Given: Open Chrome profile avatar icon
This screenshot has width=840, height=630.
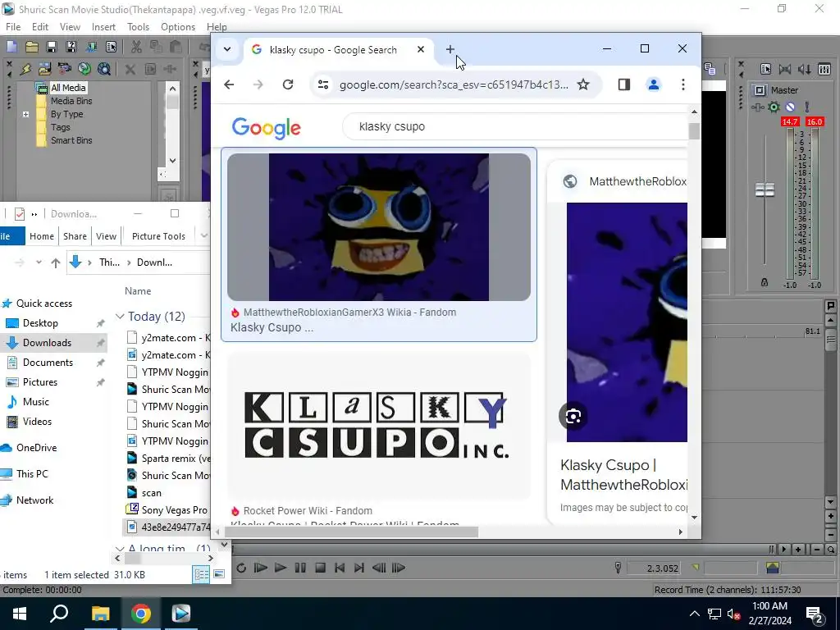Looking at the screenshot, I should coord(654,84).
